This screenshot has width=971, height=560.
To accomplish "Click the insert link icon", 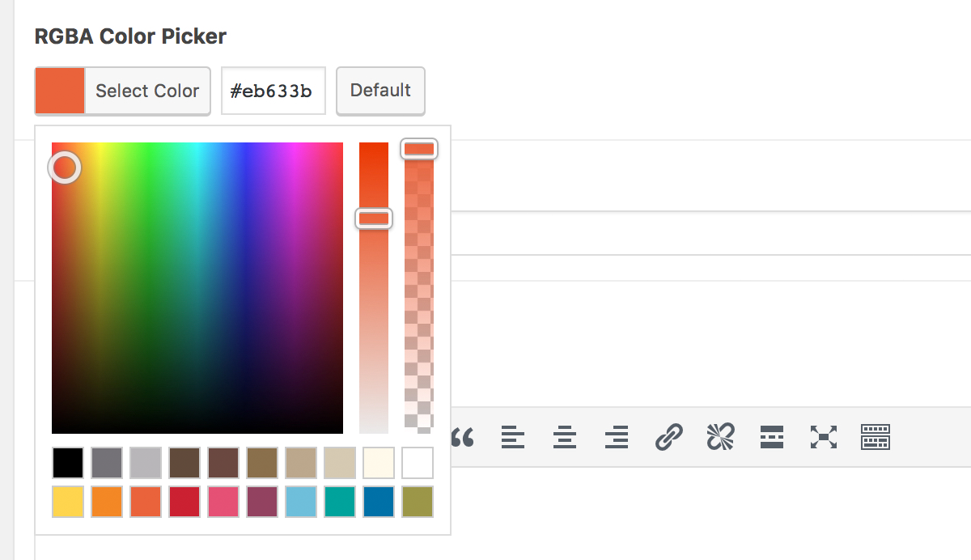I will point(668,438).
